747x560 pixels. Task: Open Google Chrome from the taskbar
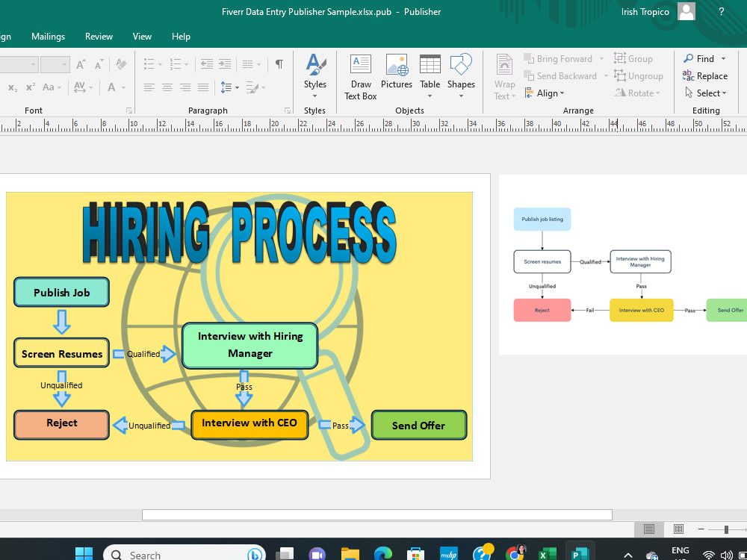point(515,553)
